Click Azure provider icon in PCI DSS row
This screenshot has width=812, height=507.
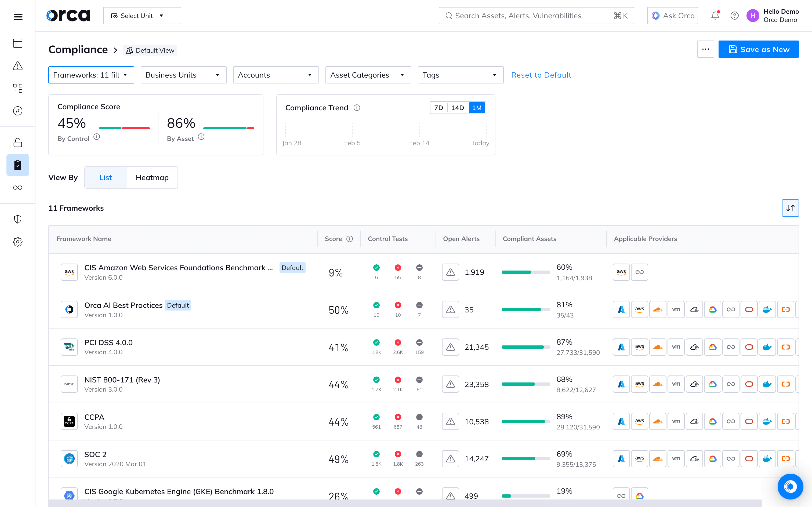(621, 347)
